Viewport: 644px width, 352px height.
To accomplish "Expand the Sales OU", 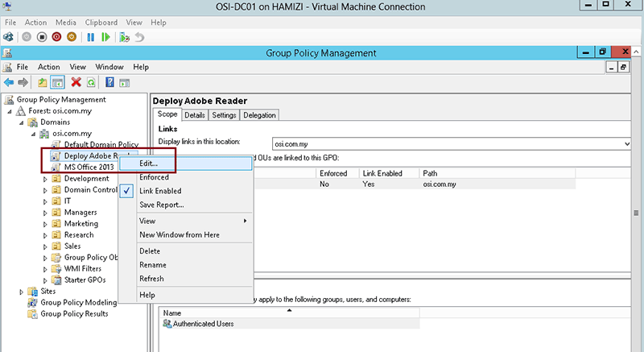I will click(x=45, y=246).
